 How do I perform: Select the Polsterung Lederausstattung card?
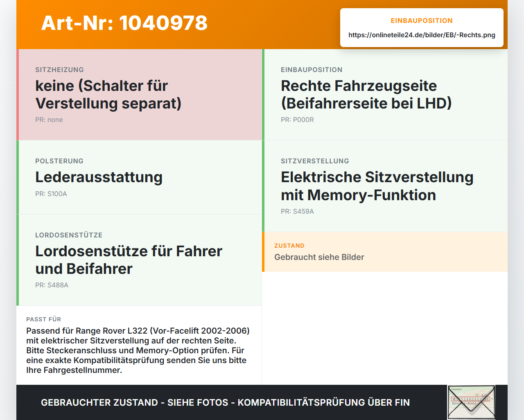(139, 177)
